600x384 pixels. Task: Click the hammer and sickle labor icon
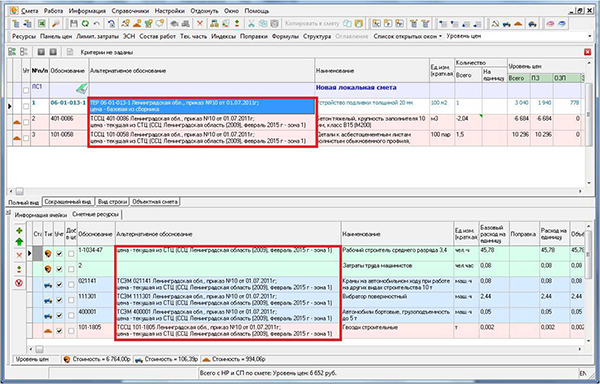(x=495, y=24)
